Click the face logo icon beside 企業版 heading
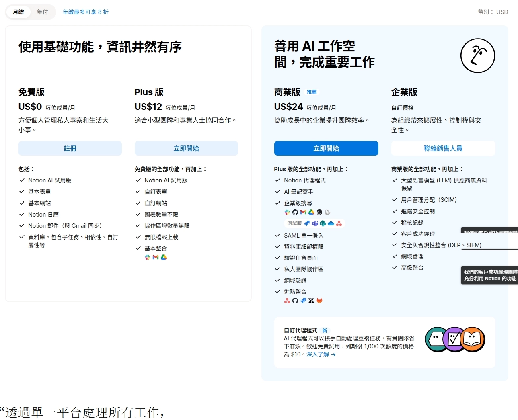This screenshot has height=420, width=518. 478,56
